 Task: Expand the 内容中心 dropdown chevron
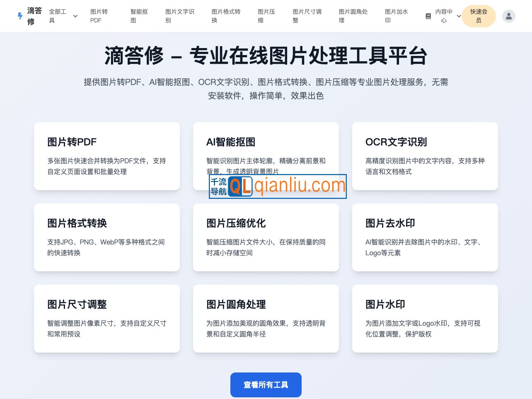pos(459,16)
